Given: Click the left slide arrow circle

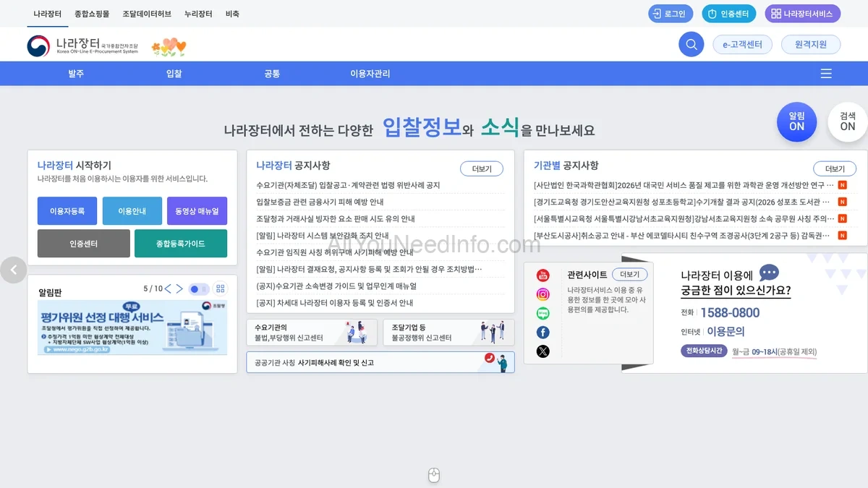Looking at the screenshot, I should (13, 270).
